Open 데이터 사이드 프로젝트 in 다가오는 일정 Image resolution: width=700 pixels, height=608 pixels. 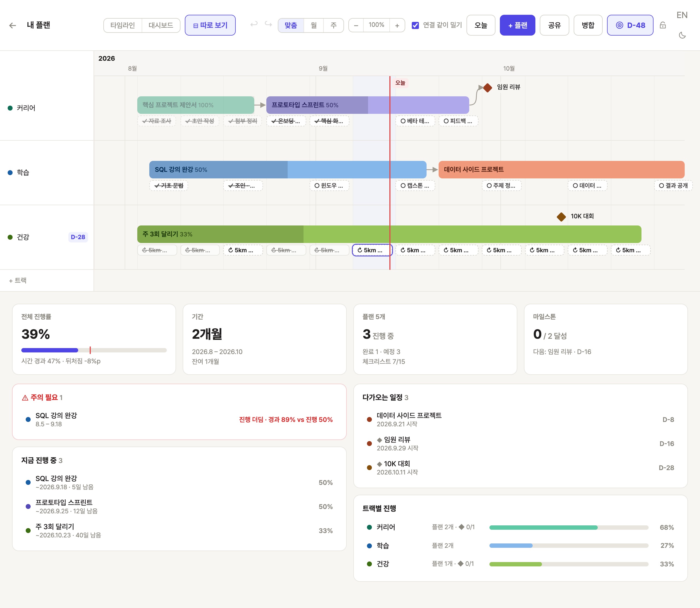pyautogui.click(x=521, y=420)
